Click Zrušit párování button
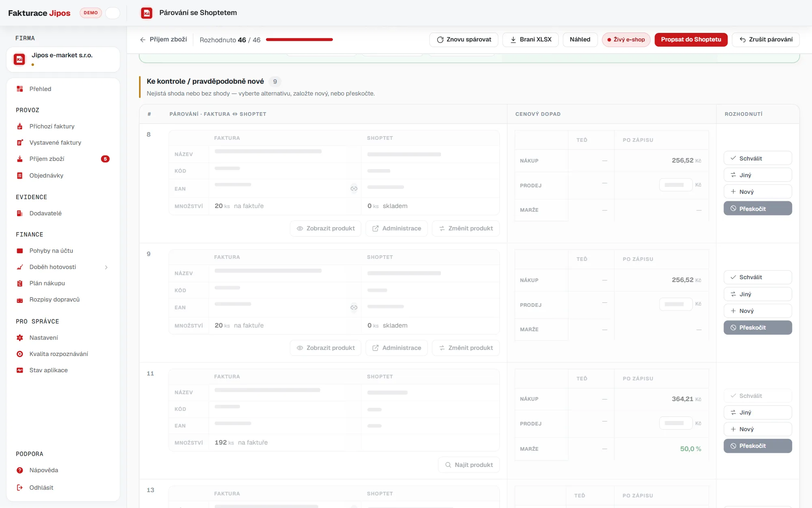812x508 pixels. [766, 39]
